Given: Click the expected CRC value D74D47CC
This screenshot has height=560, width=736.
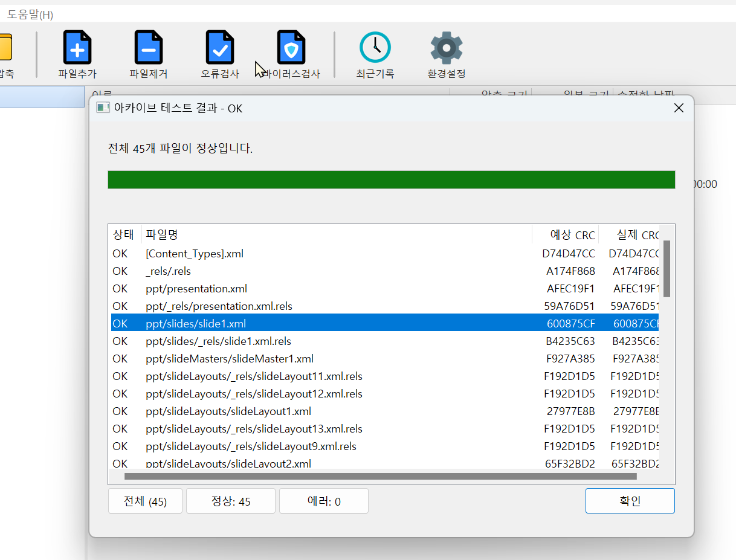Looking at the screenshot, I should coord(569,254).
